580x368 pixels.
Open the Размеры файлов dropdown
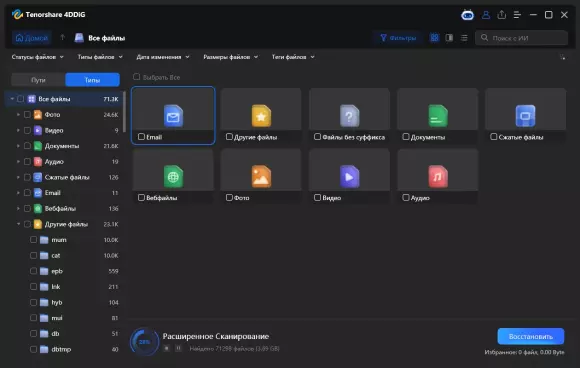point(230,57)
